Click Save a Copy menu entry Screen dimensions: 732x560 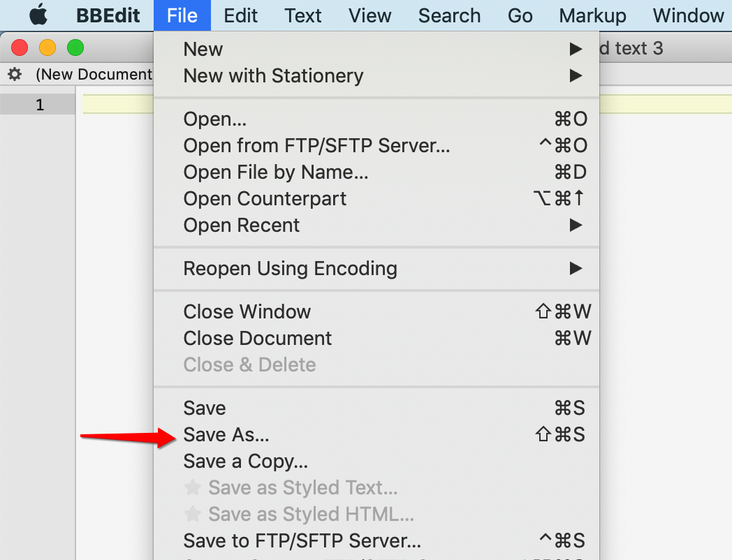pyautogui.click(x=245, y=462)
